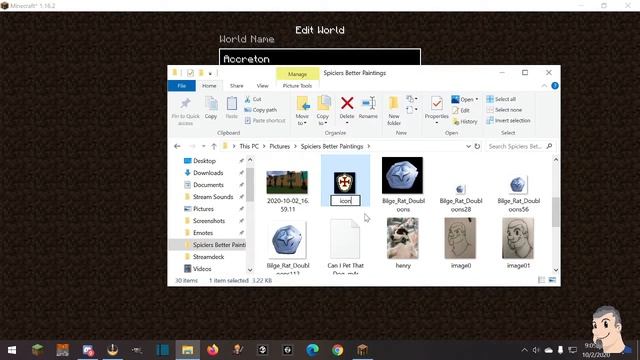Click This PC in the address path

coord(249,146)
